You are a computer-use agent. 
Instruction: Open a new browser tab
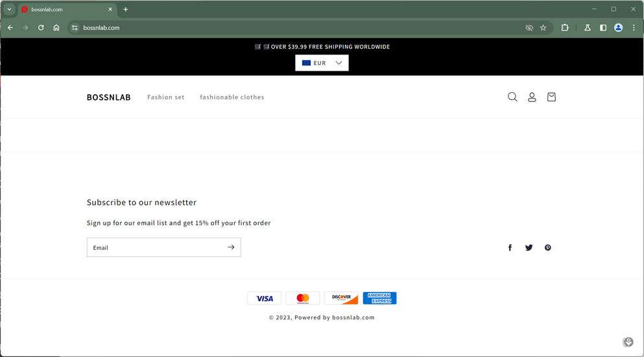click(x=126, y=9)
